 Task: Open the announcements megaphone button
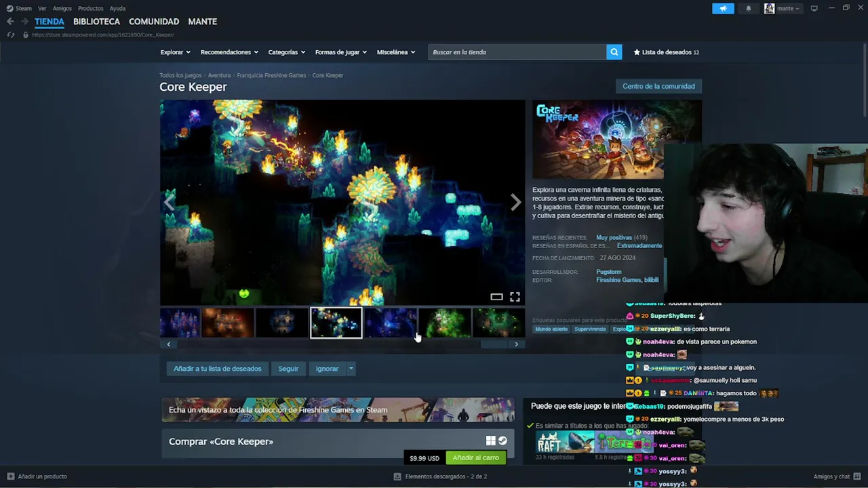pyautogui.click(x=723, y=8)
